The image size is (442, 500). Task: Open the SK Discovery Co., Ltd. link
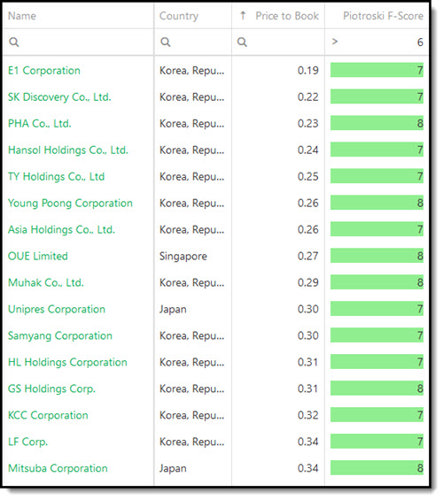pos(59,97)
